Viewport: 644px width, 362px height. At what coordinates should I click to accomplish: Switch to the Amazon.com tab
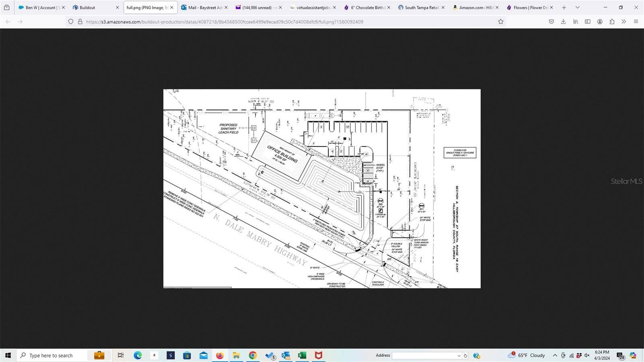tap(475, 7)
